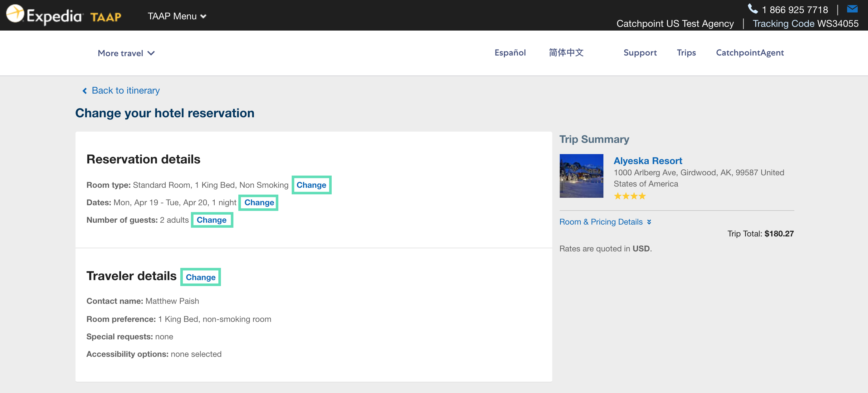Image resolution: width=868 pixels, height=393 pixels.
Task: Click the Special requests: none line
Action: click(x=130, y=337)
